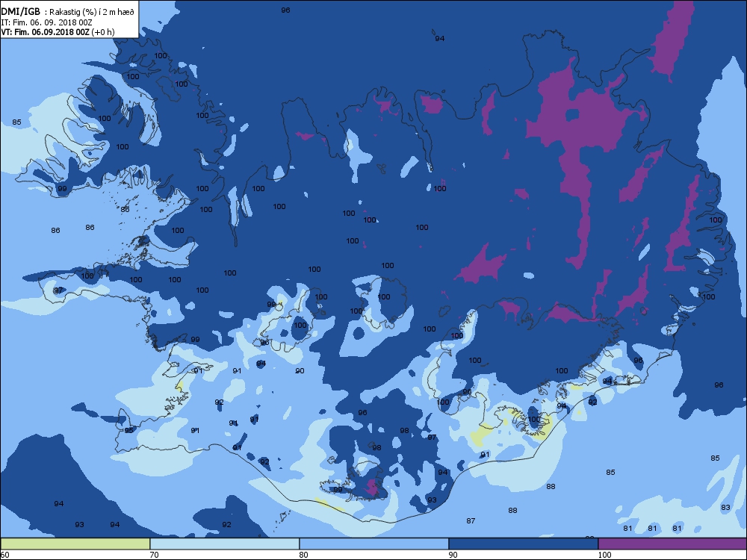Click the legend scale label 70
The height and width of the screenshot is (560, 747).
pos(154,555)
